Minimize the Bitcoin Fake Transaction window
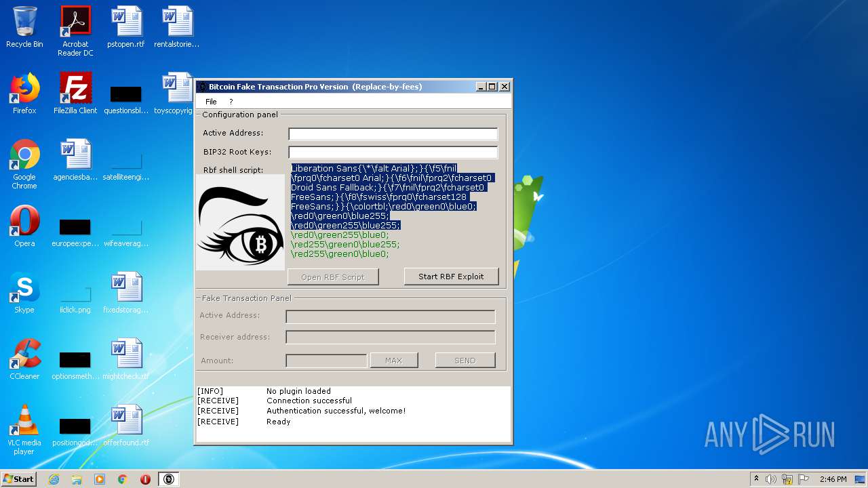 coord(481,87)
